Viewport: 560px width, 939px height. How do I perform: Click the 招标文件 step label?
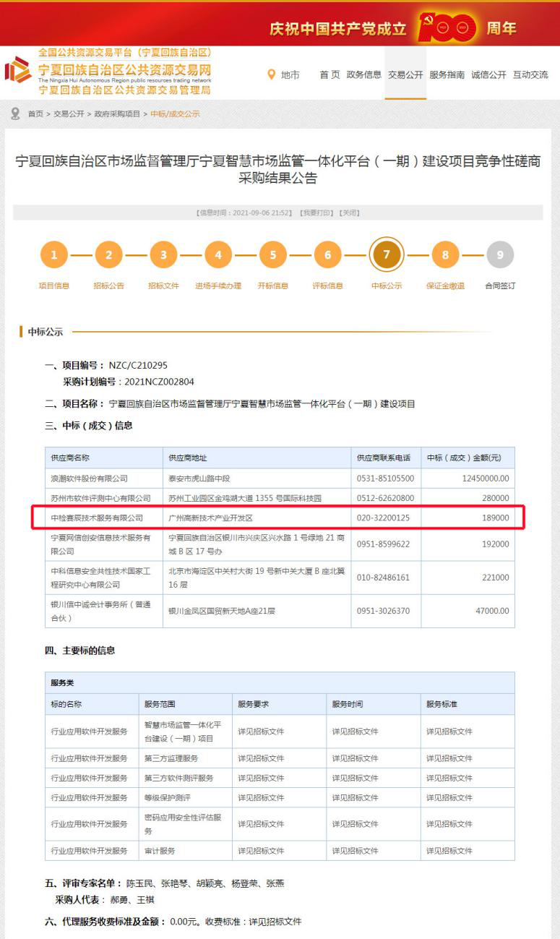tap(163, 286)
